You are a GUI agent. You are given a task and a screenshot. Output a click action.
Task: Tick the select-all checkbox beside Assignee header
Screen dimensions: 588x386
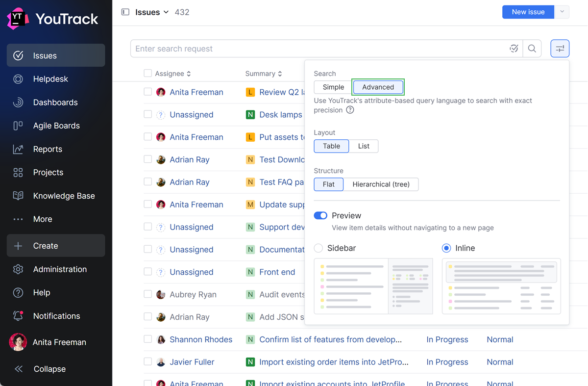click(147, 74)
